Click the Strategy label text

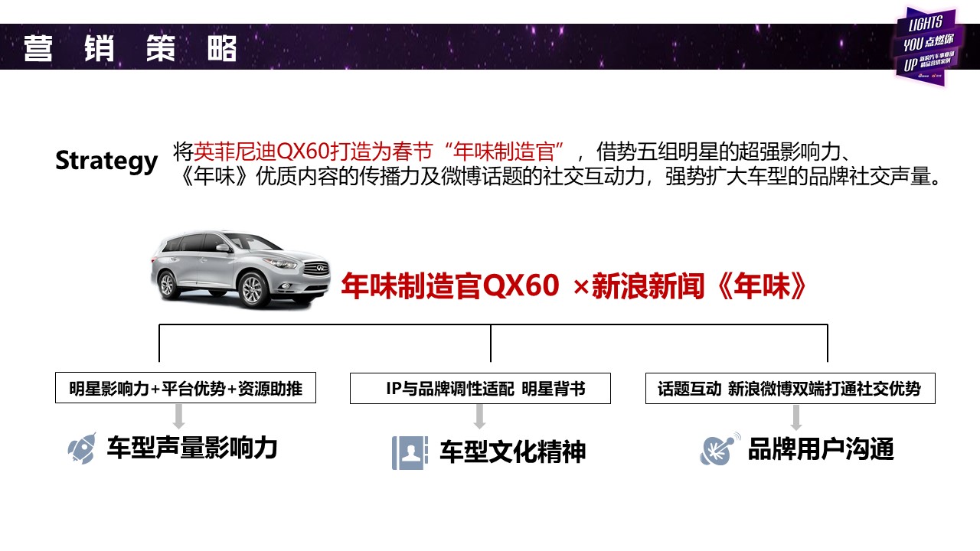pyautogui.click(x=106, y=161)
